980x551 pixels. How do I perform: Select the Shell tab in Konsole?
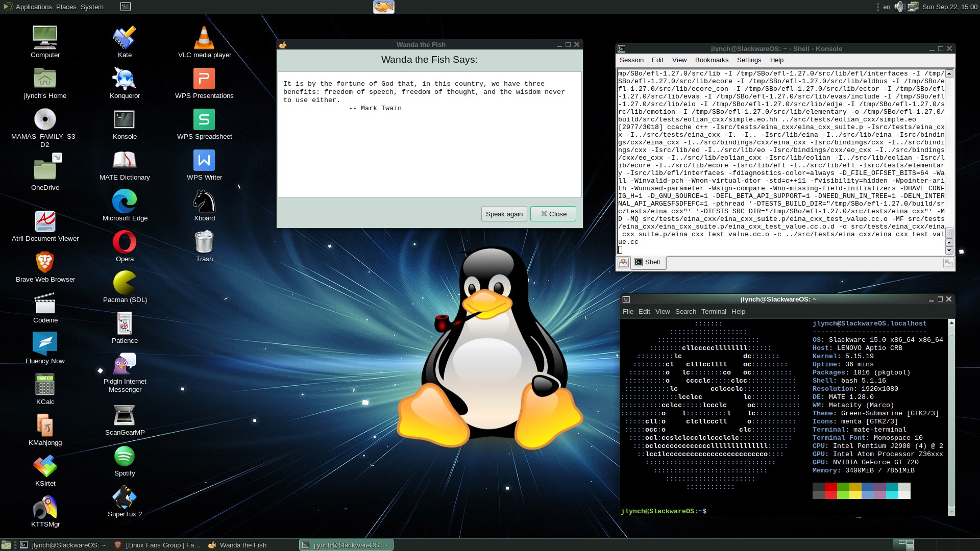coord(649,263)
